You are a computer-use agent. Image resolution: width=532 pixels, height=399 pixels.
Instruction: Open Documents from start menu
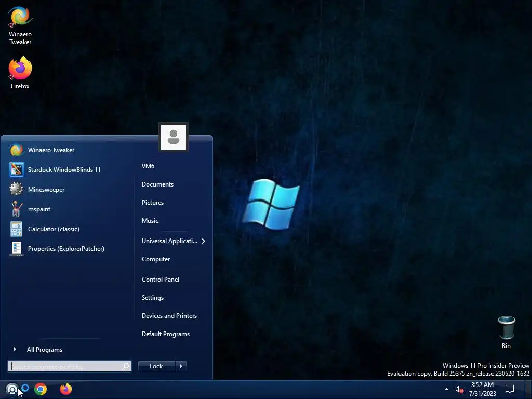(157, 184)
